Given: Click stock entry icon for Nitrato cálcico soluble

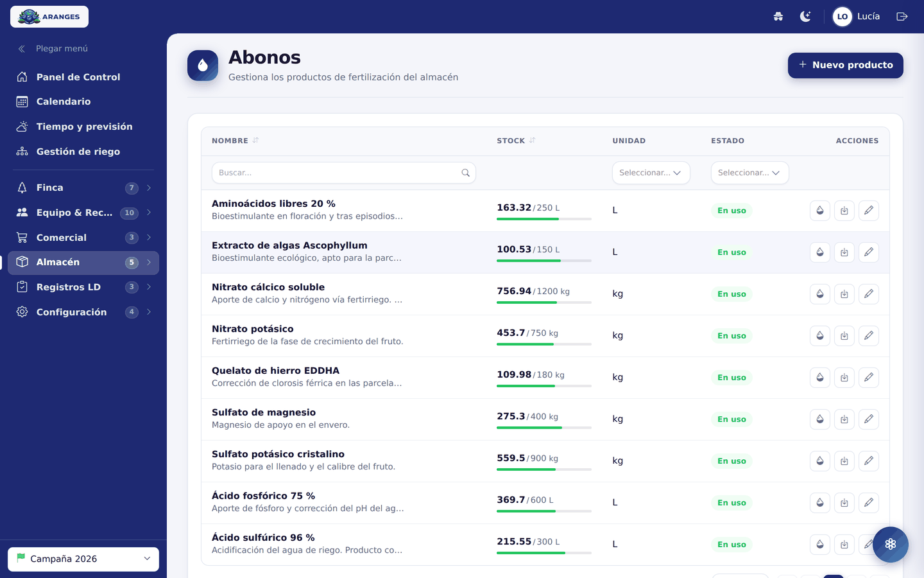Looking at the screenshot, I should [844, 294].
